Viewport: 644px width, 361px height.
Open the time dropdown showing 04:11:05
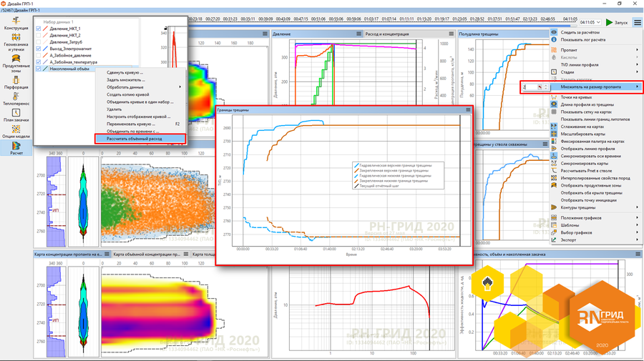590,22
